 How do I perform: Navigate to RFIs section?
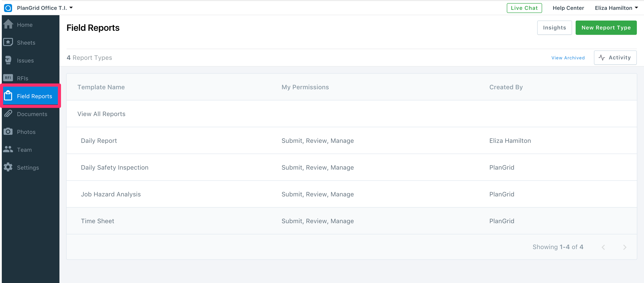[x=30, y=78]
